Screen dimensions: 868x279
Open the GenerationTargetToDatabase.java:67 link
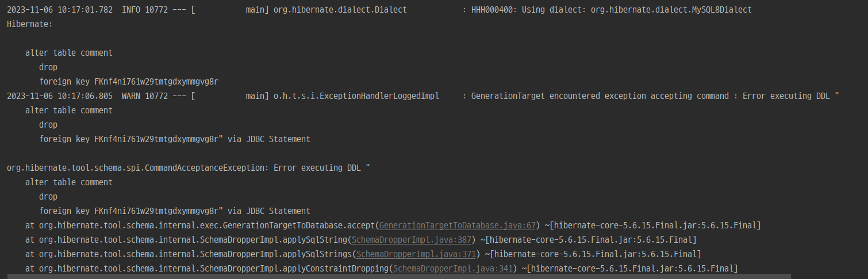coord(457,226)
